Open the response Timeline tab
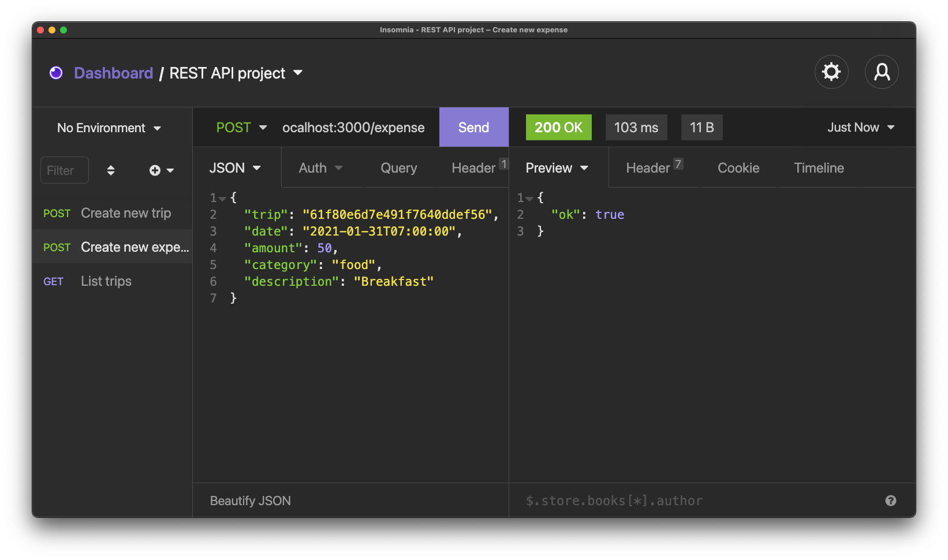Viewport: 948px width, 560px height. pos(818,168)
